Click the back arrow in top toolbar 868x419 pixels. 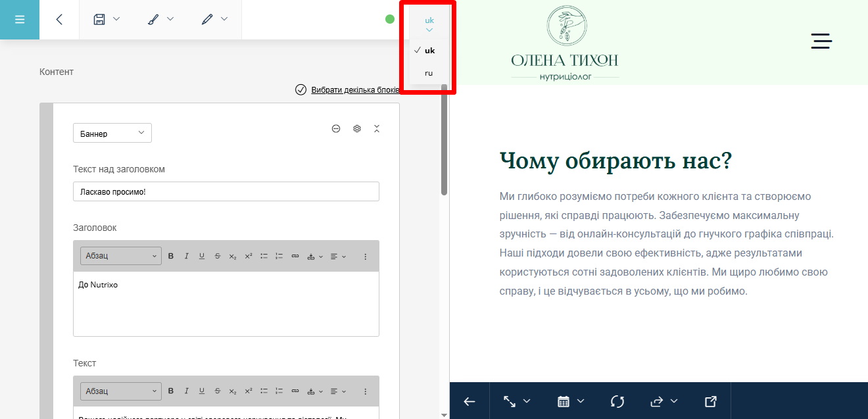[59, 20]
